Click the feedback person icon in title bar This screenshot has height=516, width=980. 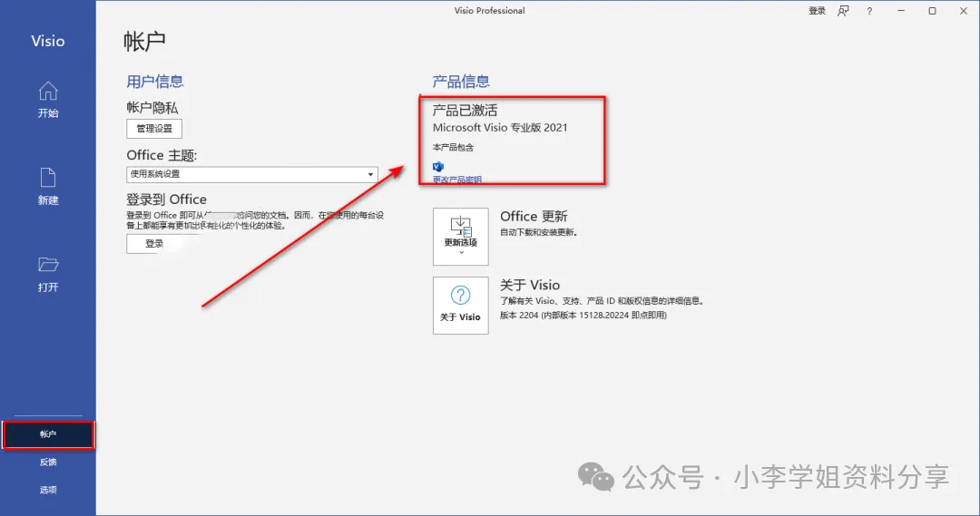pyautogui.click(x=843, y=11)
